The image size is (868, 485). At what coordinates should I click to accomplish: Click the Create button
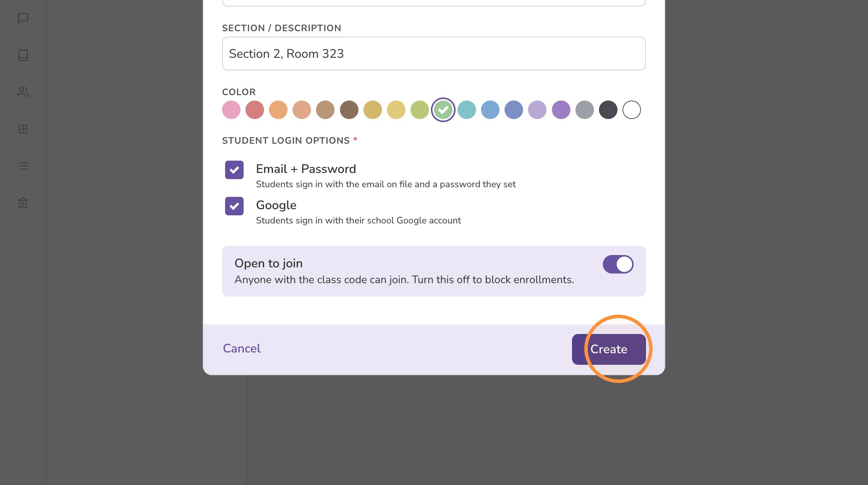pyautogui.click(x=609, y=349)
